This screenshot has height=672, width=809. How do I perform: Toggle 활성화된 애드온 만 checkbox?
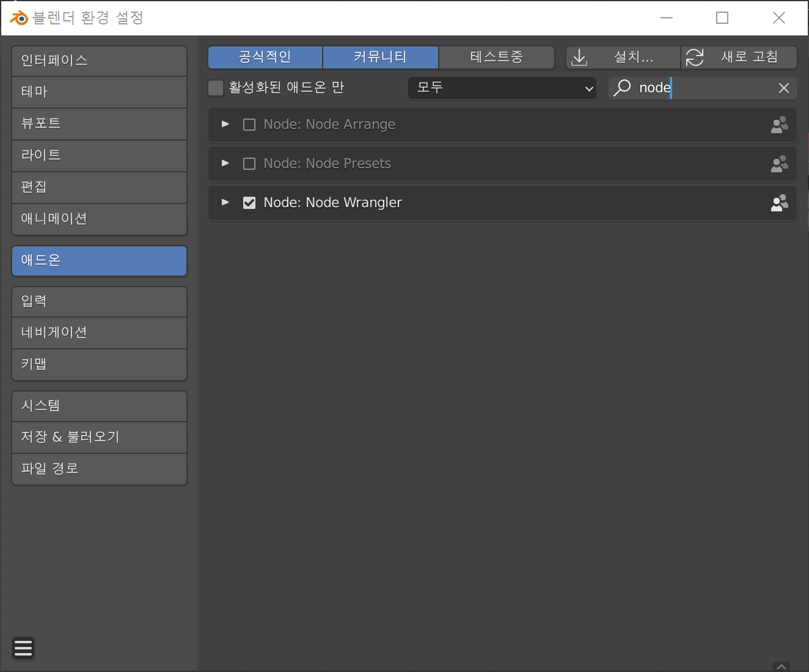click(216, 88)
